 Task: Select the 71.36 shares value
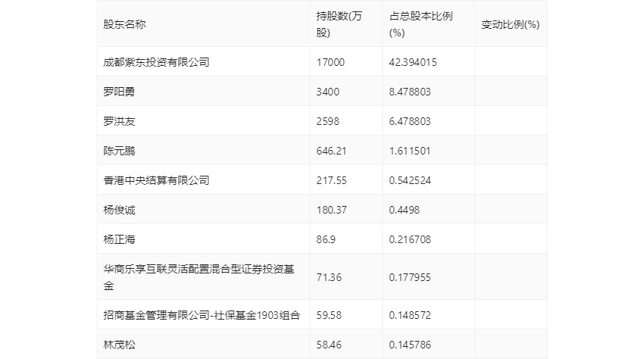[x=329, y=277]
